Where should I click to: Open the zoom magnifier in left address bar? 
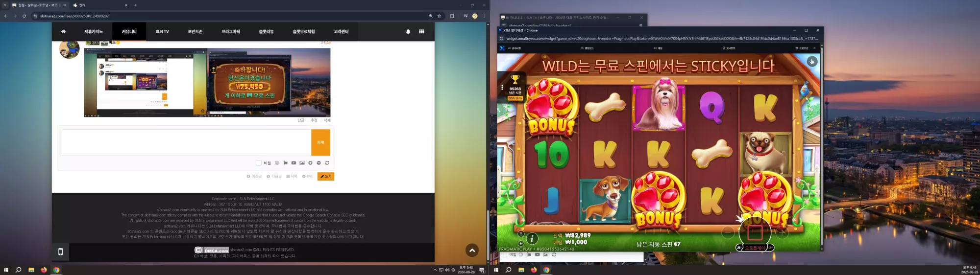click(x=431, y=16)
